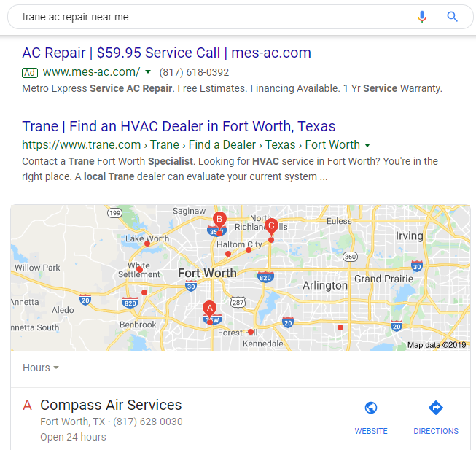This screenshot has width=476, height=450.
Task: Click ad phone number (817) 618-0392
Action: [x=194, y=73]
